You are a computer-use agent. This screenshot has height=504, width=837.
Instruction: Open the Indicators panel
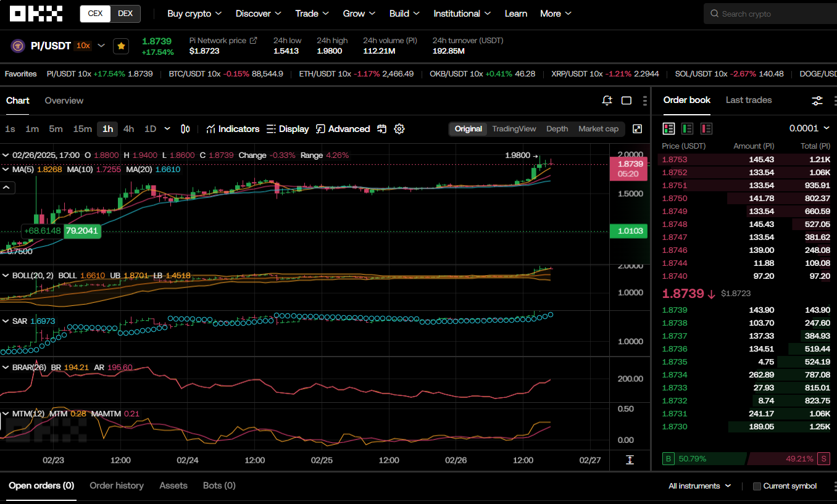coord(233,129)
